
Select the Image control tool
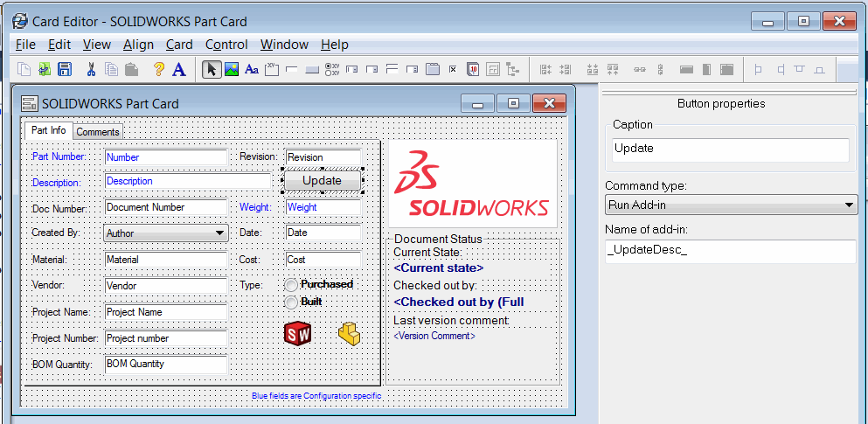tap(232, 69)
